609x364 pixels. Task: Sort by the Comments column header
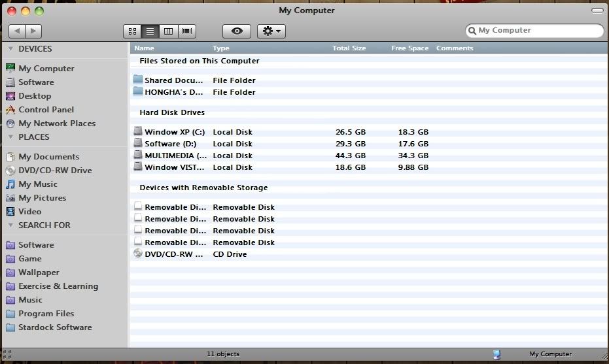point(455,48)
